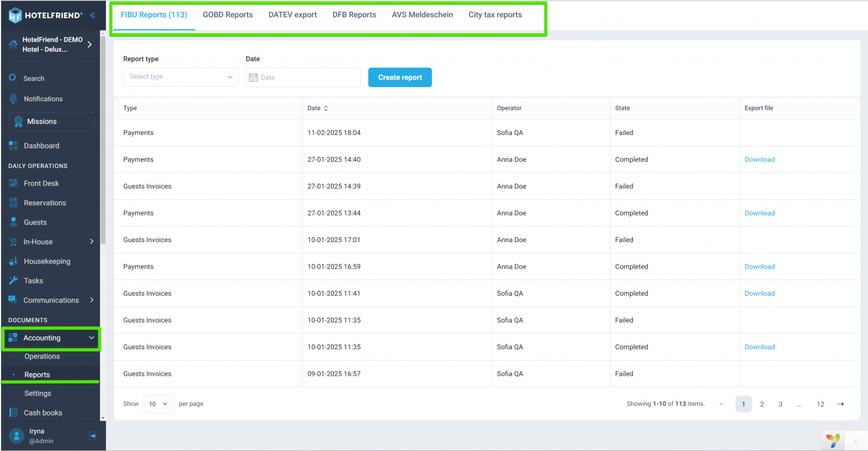Click the Dashboard grid icon
Viewport: 868px width, 451px height.
(13, 146)
